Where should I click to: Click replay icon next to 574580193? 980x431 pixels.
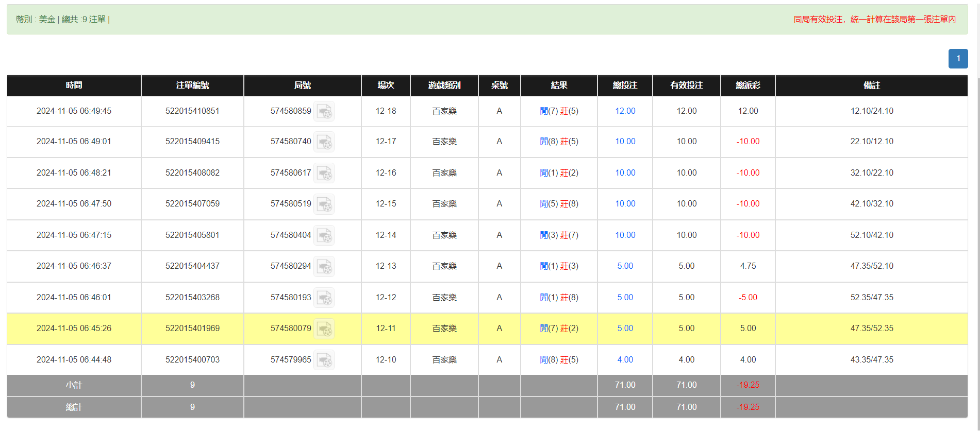point(324,298)
